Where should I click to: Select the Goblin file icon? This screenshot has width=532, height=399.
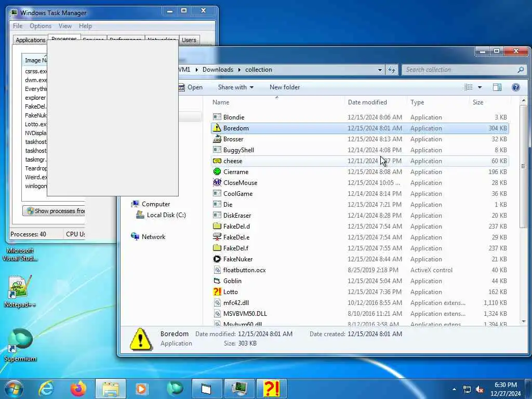pos(217,281)
